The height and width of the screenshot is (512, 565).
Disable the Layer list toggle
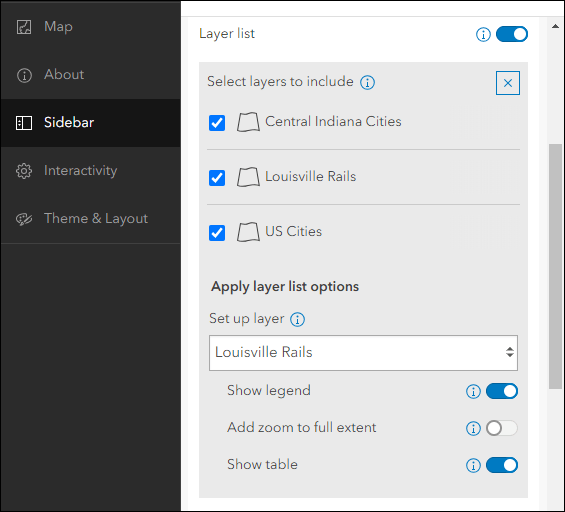512,34
